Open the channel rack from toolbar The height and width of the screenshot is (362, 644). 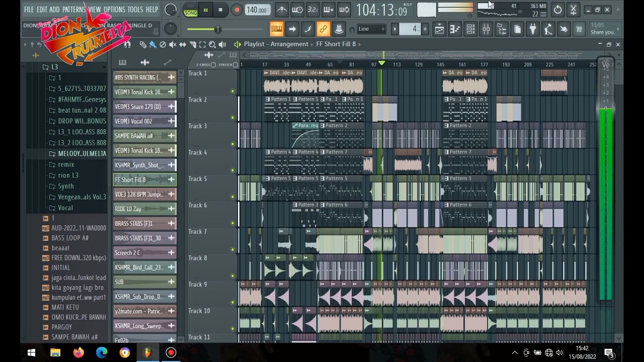pos(470,29)
